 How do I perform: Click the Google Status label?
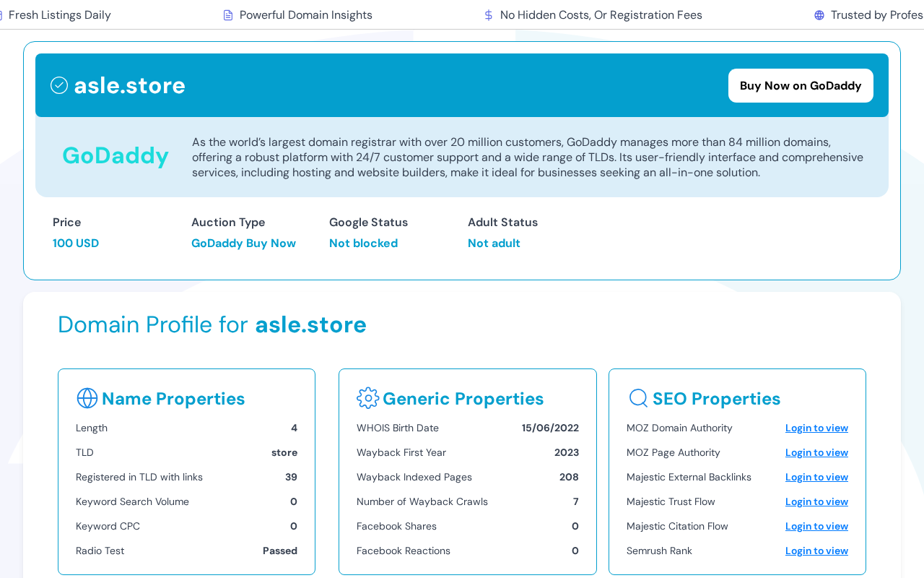[x=368, y=223]
